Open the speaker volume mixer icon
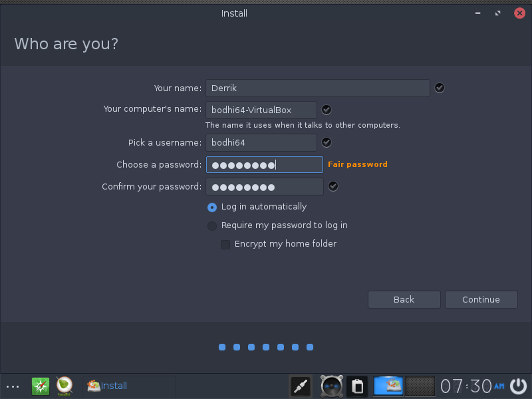 (x=332, y=386)
